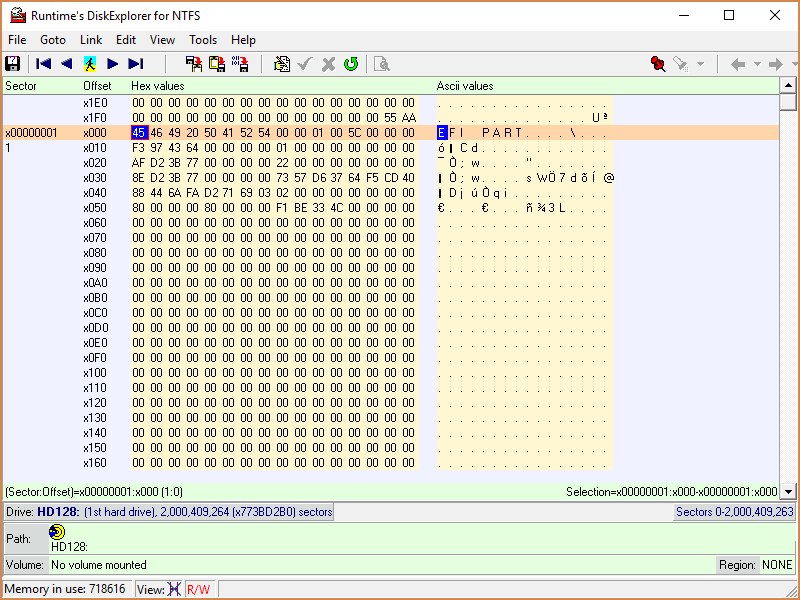The height and width of the screenshot is (600, 800).
Task: Jump to last sector with end icon
Action: (136, 64)
